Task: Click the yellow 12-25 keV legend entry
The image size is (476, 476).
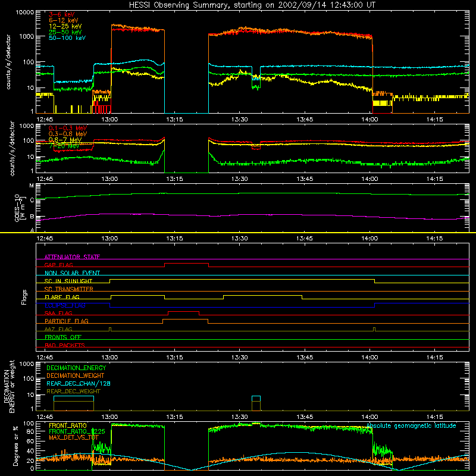Action: tap(65, 26)
